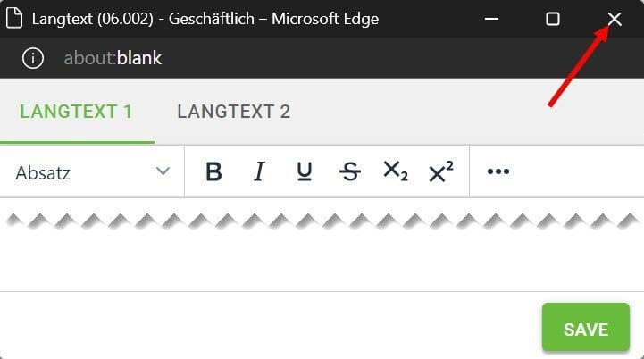The height and width of the screenshot is (359, 644).
Task: Maximize the Langtext window
Action: pyautogui.click(x=552, y=19)
